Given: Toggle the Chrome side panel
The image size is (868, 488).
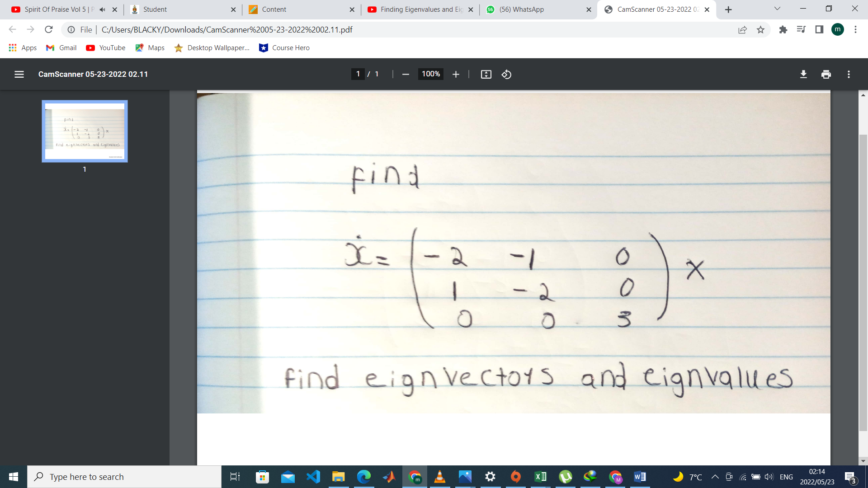Looking at the screenshot, I should pos(819,30).
